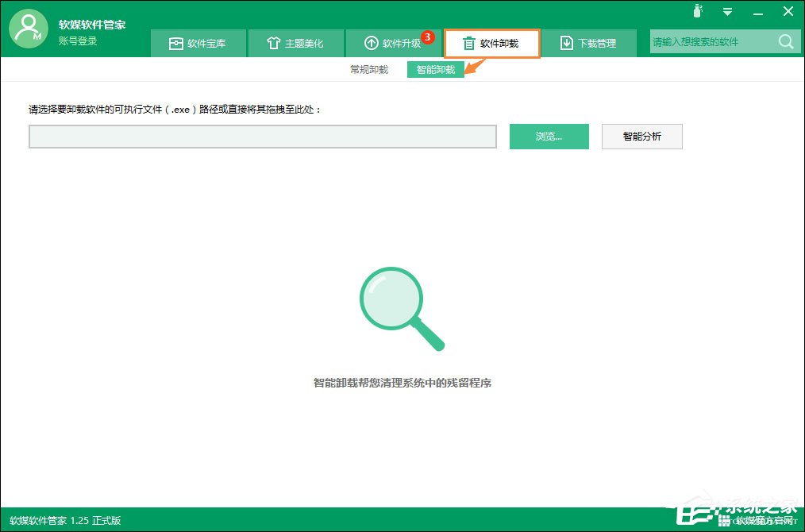Open the main menu arrow in titlebar

(x=728, y=12)
